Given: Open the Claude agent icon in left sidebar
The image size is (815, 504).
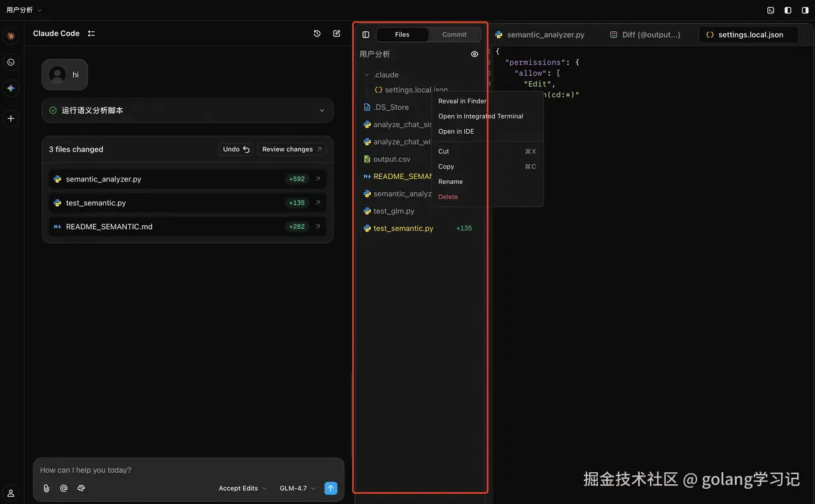Looking at the screenshot, I should click(11, 36).
